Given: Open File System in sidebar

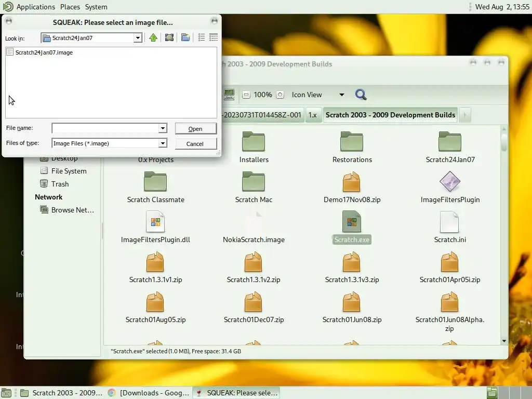Looking at the screenshot, I should click(63, 171).
